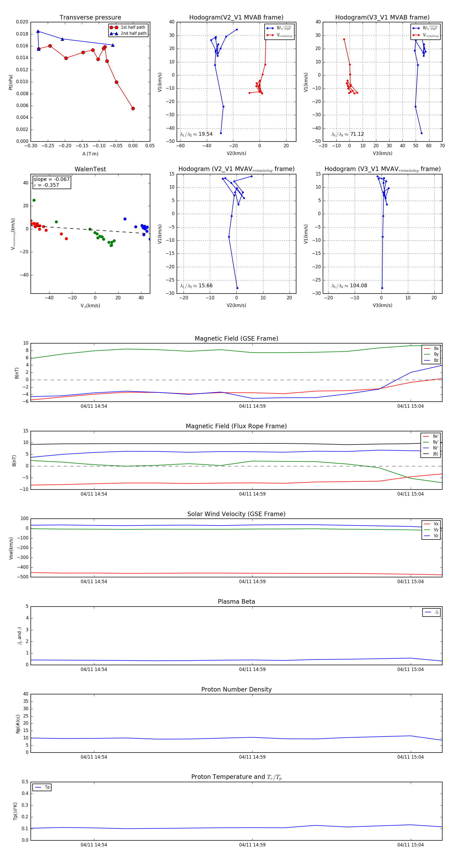Click the beta_p legend box in Plasma Beta plot

(431, 612)
